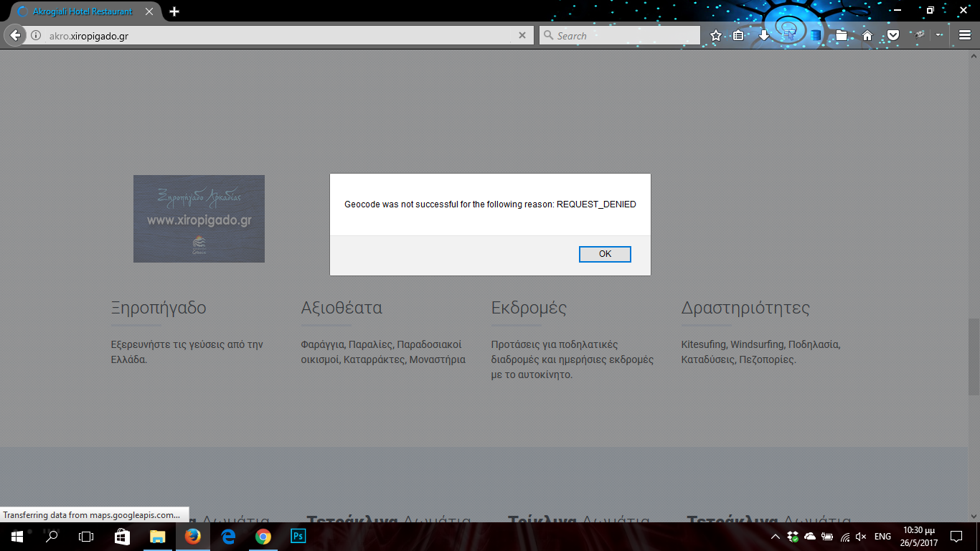Select the Akrogiali Hotel Restaurant tab
980x551 pixels.
(x=81, y=11)
